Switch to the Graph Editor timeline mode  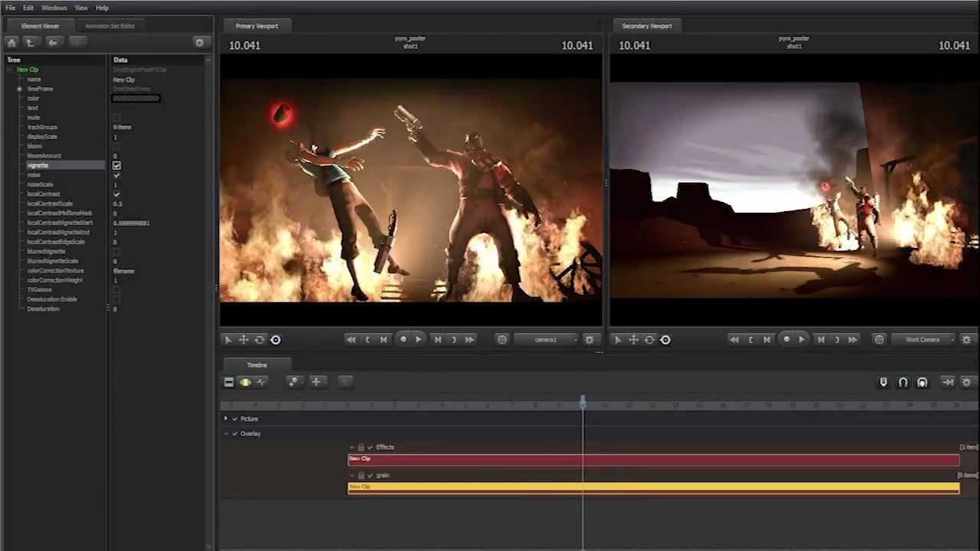pos(261,382)
